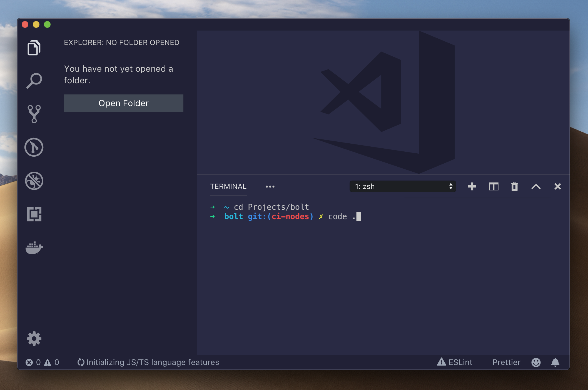Open the Extensions view
The width and height of the screenshot is (588, 390).
(34, 215)
